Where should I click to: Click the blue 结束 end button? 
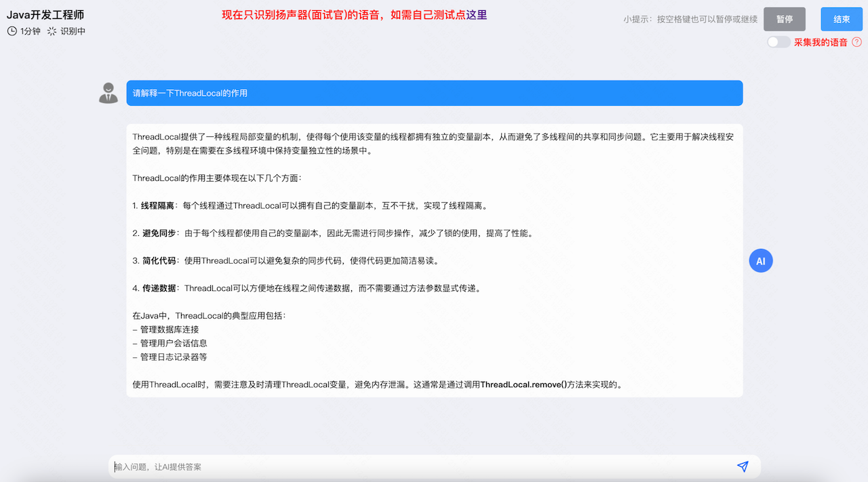(841, 19)
